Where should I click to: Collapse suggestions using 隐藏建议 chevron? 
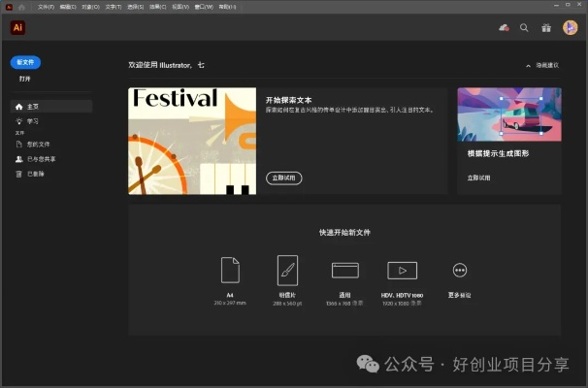click(x=528, y=66)
